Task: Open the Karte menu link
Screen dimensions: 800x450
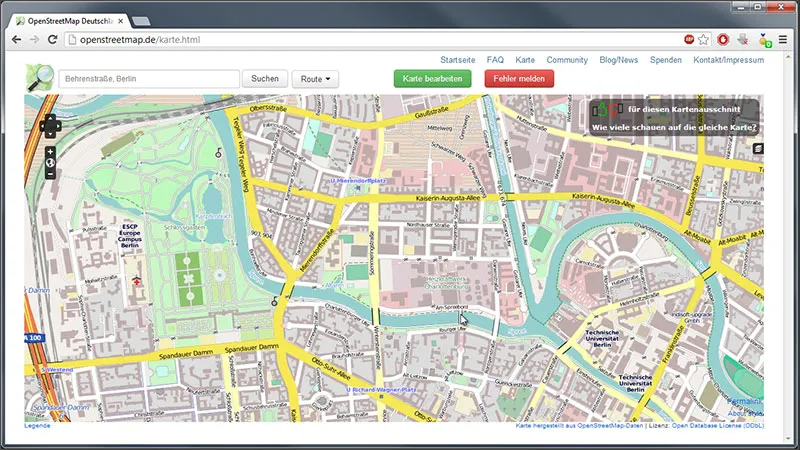Action: tap(525, 60)
